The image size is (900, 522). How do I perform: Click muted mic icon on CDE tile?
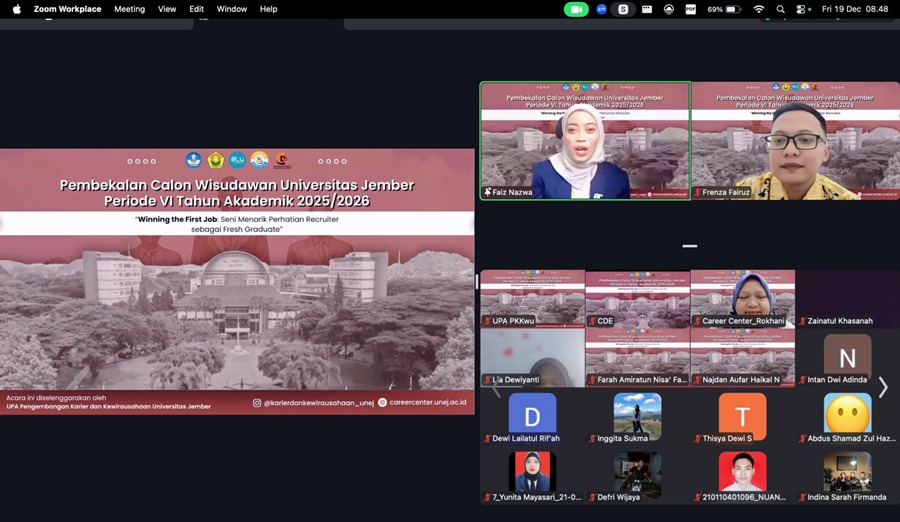point(591,321)
